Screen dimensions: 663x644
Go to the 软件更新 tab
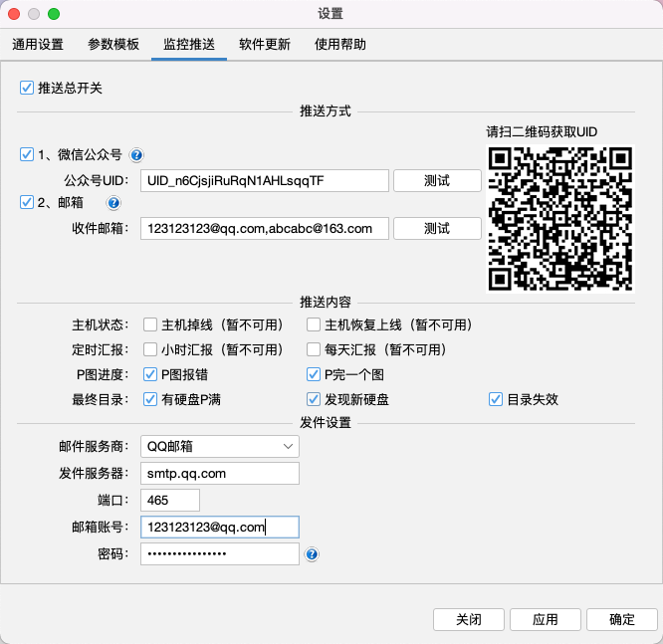click(265, 45)
